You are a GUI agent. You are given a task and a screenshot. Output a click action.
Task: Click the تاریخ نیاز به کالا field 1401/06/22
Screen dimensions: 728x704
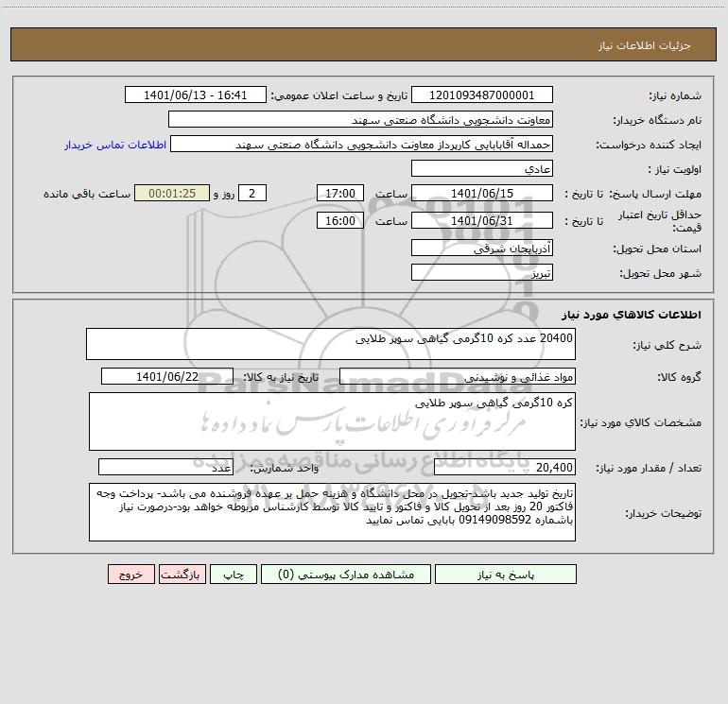coord(167,377)
